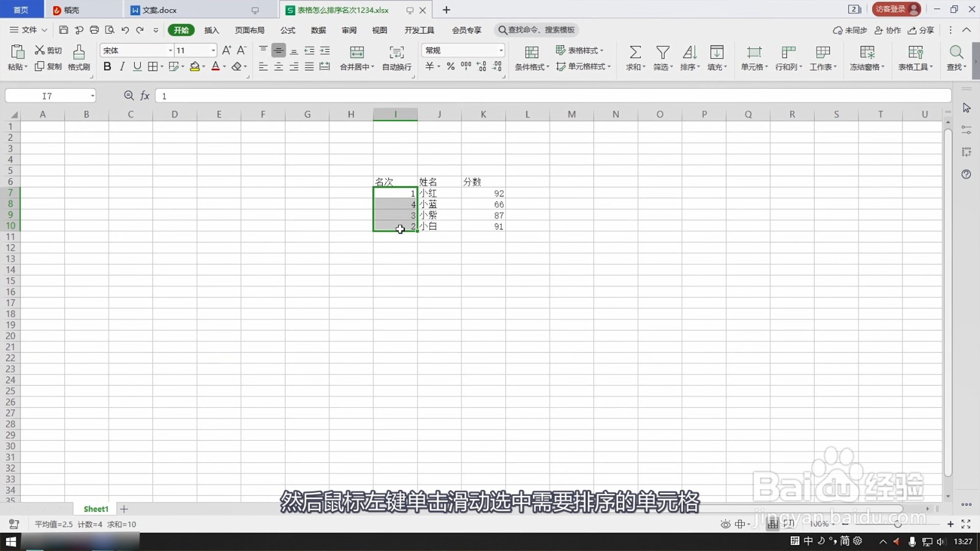
Task: Click the 访客登录 login button
Action: click(x=896, y=9)
